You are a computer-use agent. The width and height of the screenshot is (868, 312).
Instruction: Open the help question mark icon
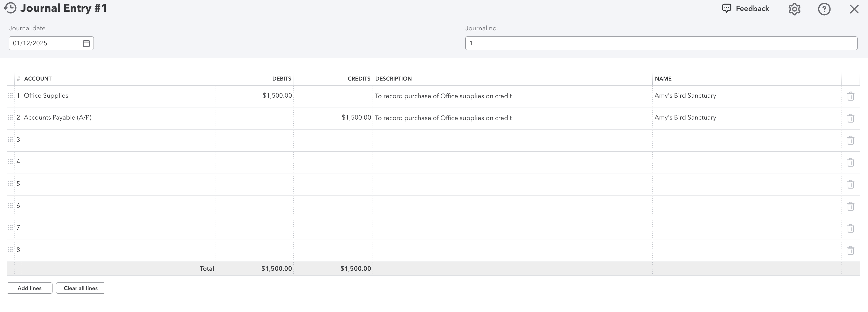point(824,9)
